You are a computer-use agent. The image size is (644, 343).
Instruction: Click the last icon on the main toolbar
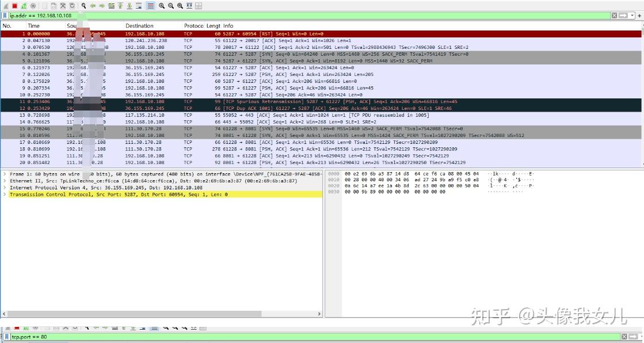[x=199, y=6]
